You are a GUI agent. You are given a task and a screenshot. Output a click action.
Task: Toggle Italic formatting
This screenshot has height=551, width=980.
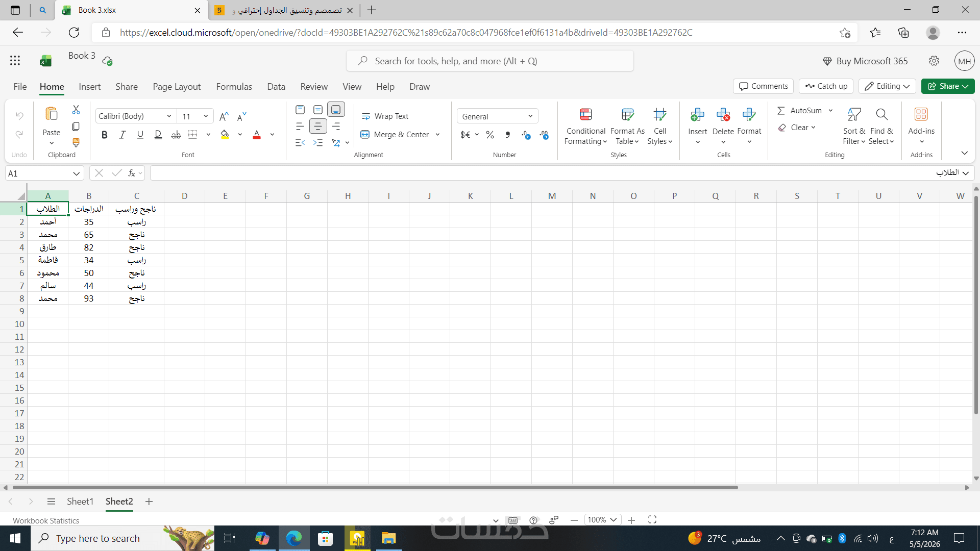(122, 135)
